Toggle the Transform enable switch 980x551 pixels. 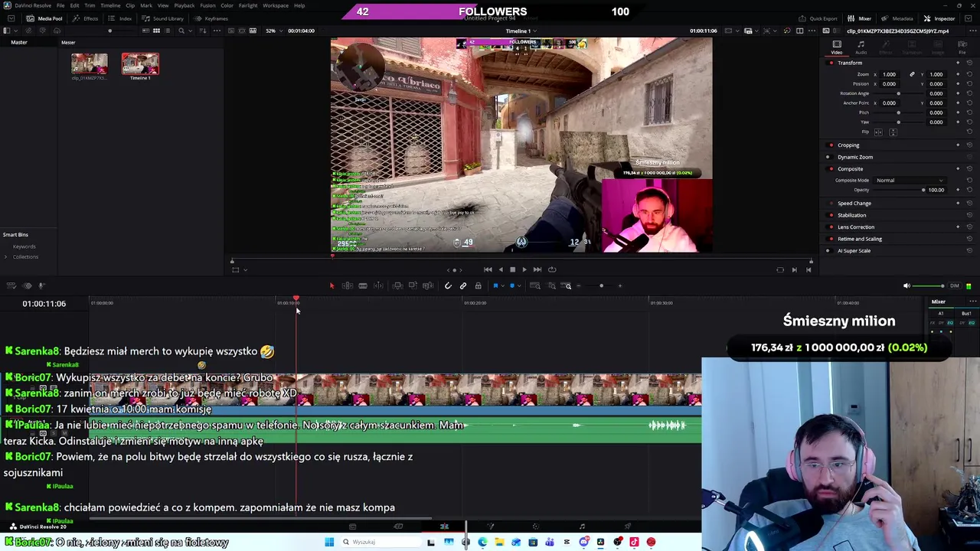[831, 63]
